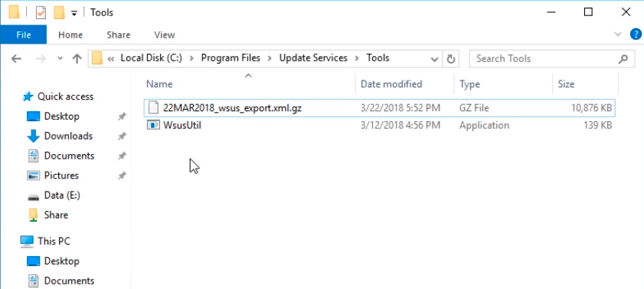Click the Downloads blue arrow icon
Screen dimensions: 644x289
pyautogui.click(x=33, y=136)
